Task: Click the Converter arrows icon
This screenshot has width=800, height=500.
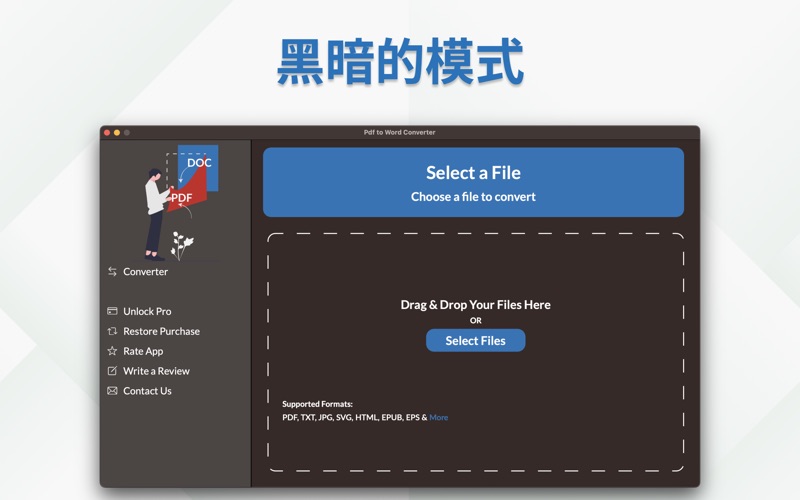Action: point(112,272)
